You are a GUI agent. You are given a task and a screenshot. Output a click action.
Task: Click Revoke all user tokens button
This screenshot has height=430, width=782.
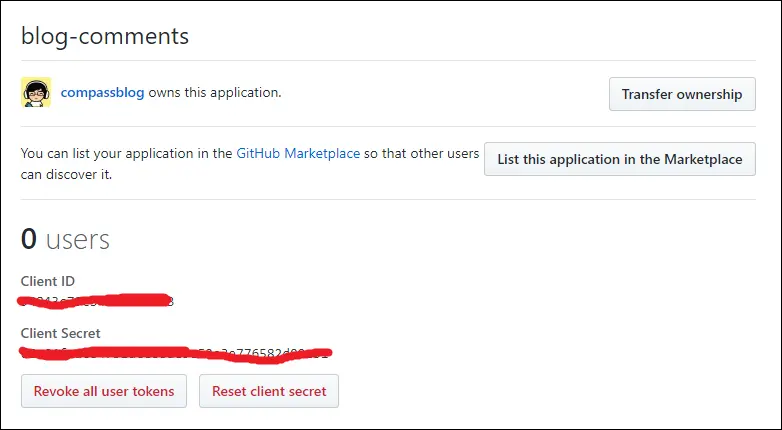tap(104, 391)
